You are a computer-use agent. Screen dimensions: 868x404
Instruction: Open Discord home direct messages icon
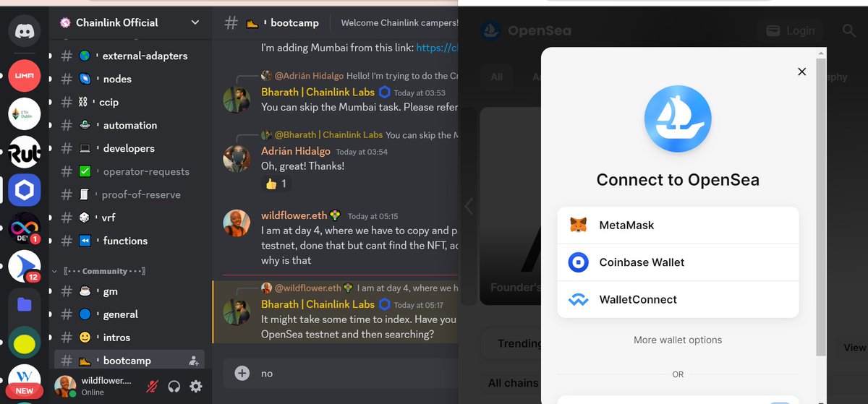click(x=25, y=31)
